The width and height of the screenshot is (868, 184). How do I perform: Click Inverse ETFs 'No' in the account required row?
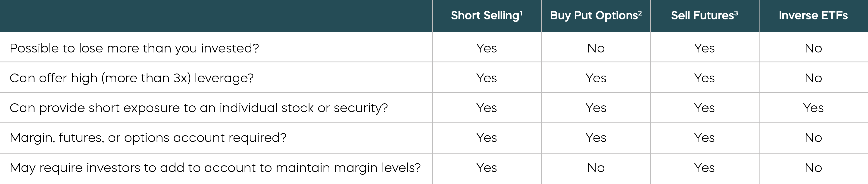coord(813,138)
